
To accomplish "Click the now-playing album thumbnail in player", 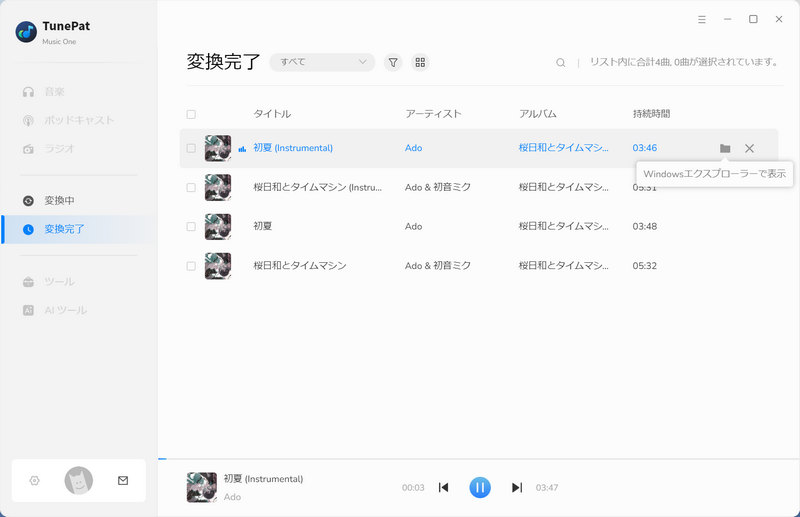I will tap(202, 487).
